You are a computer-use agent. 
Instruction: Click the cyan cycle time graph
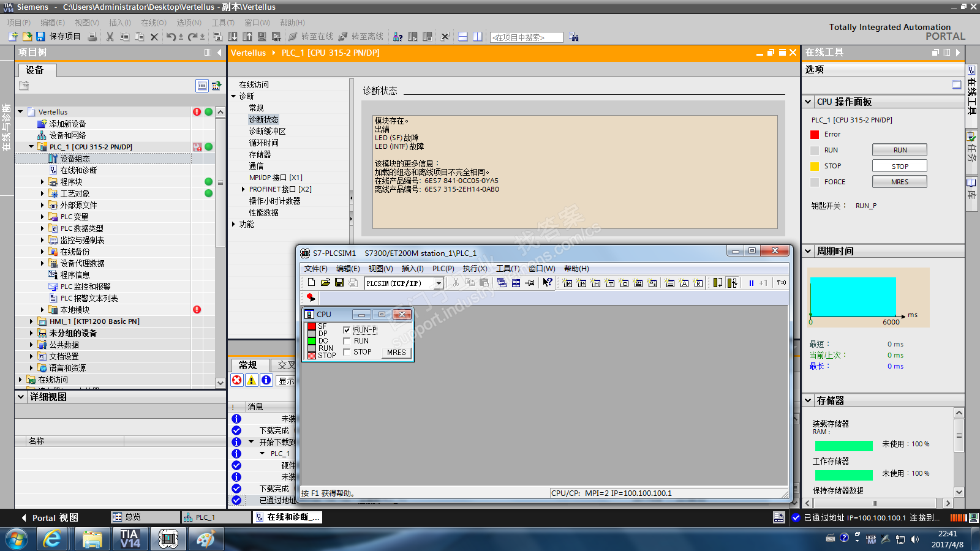pos(853,297)
